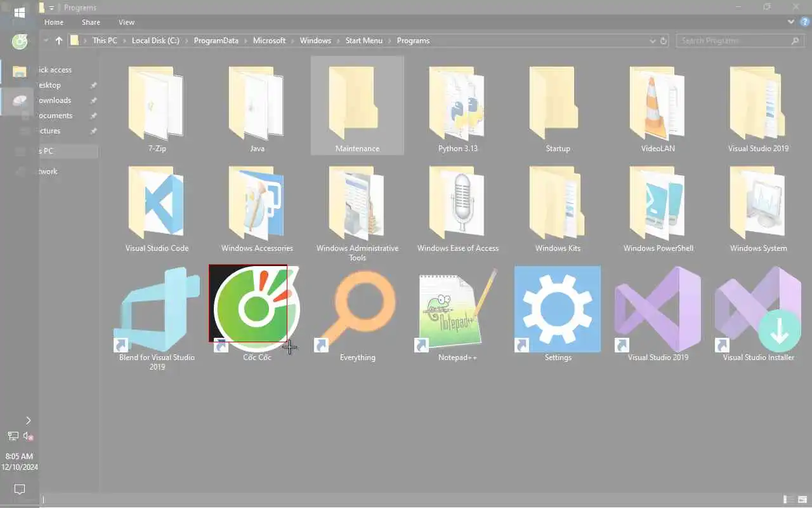Select the Maintenance folder
Image resolution: width=812 pixels, height=508 pixels.
coord(357,105)
